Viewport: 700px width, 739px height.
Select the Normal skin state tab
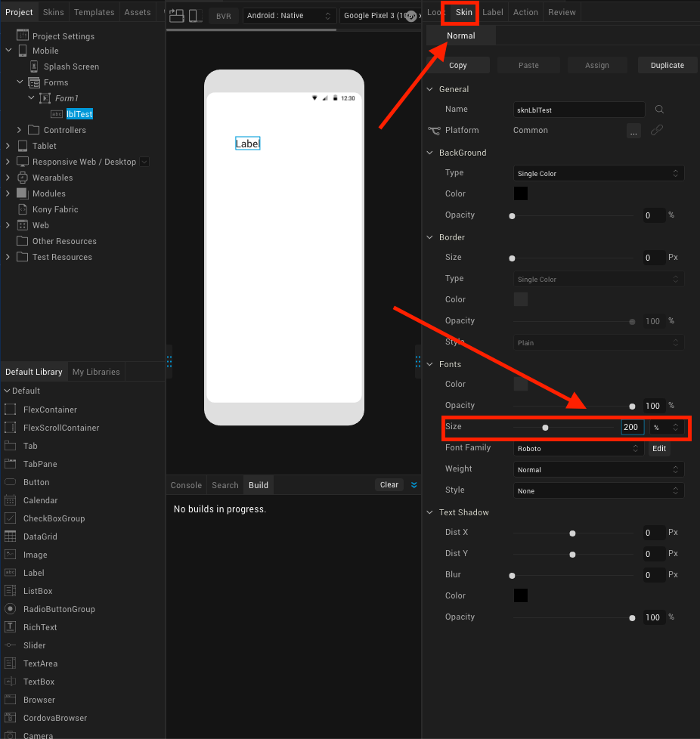pos(460,36)
